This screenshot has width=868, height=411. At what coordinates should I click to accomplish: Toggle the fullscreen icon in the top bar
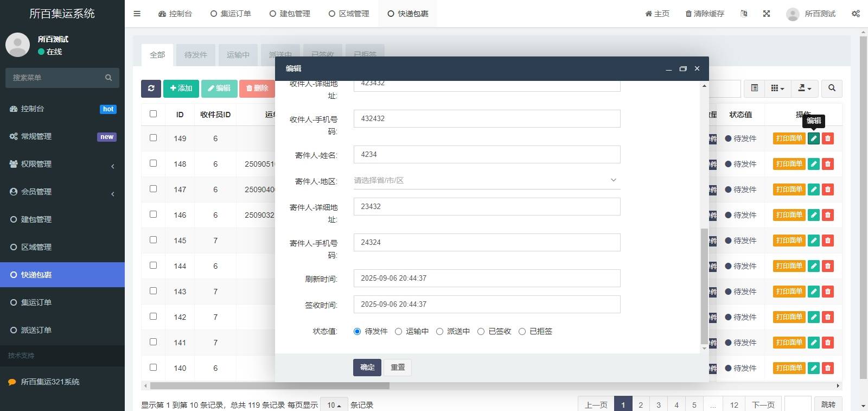click(767, 14)
